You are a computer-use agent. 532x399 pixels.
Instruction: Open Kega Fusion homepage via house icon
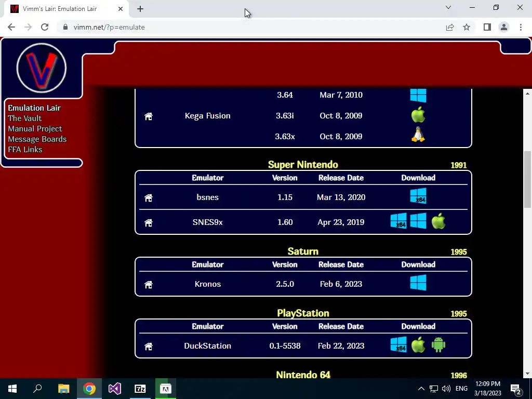[148, 116]
